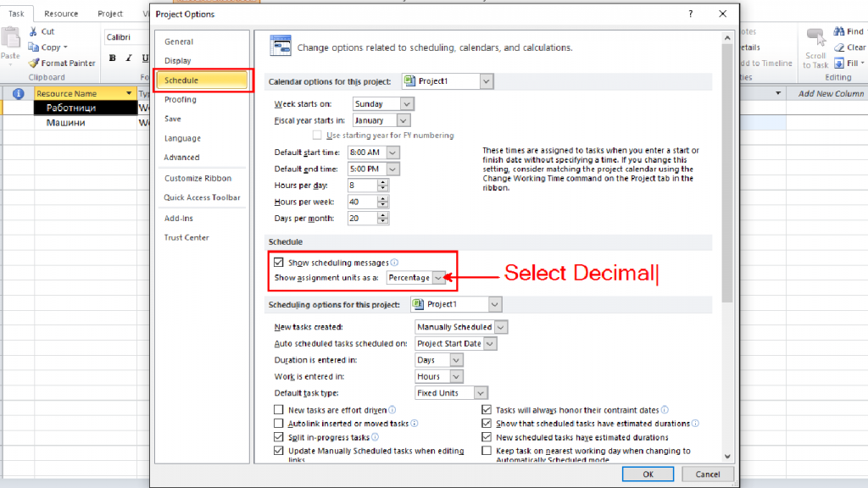868x488 pixels.
Task: Toggle Update Manually Scheduled tasks when editing links
Action: (278, 451)
